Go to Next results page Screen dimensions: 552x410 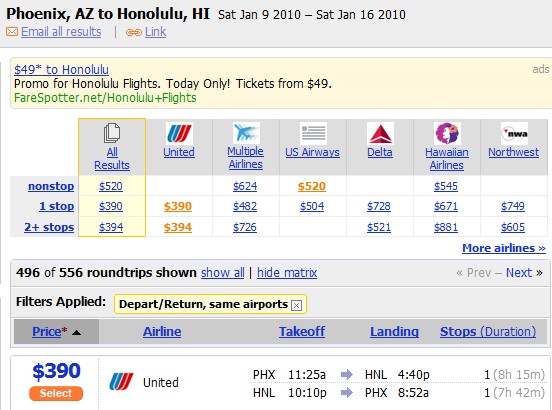click(x=524, y=273)
